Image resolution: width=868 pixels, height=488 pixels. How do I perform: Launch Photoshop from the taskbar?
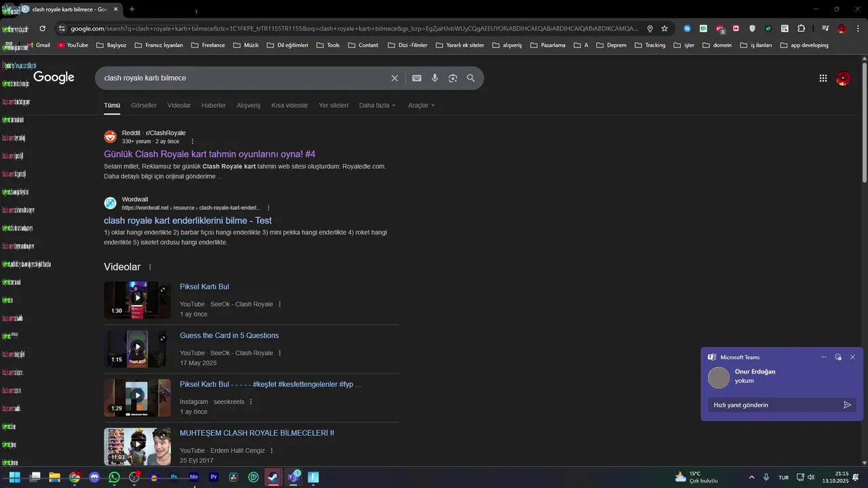(x=174, y=477)
